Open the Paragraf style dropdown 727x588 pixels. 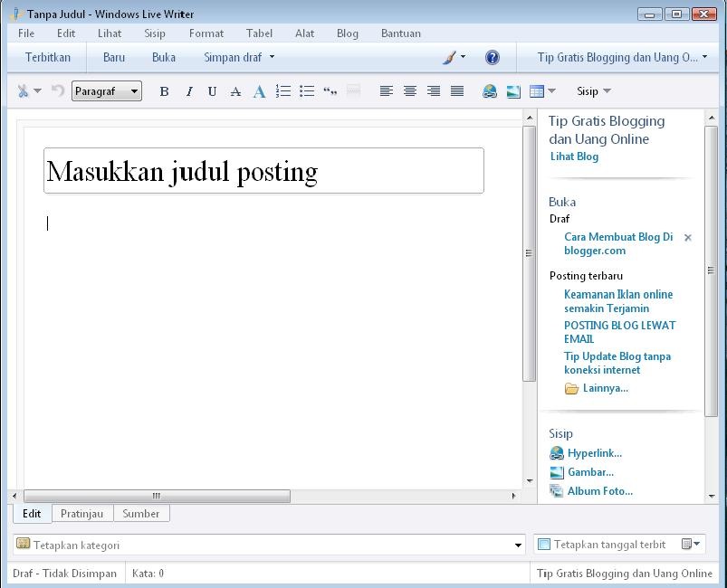point(107,90)
